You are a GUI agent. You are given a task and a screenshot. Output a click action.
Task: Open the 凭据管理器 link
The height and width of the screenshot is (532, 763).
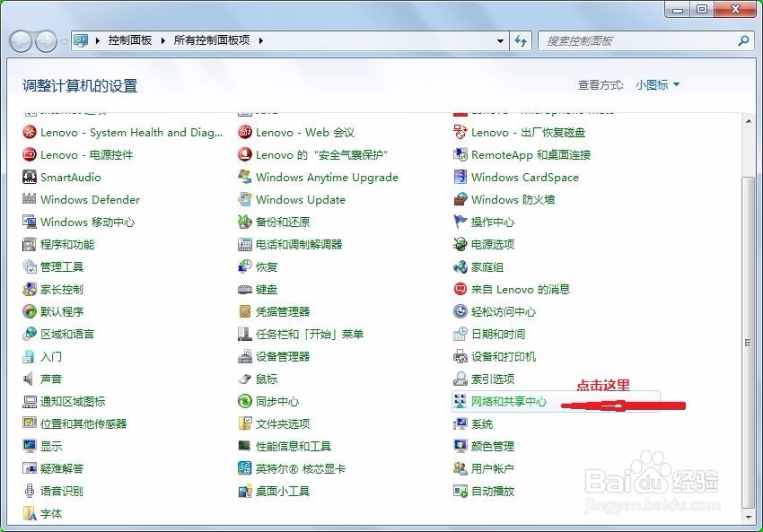tap(283, 311)
